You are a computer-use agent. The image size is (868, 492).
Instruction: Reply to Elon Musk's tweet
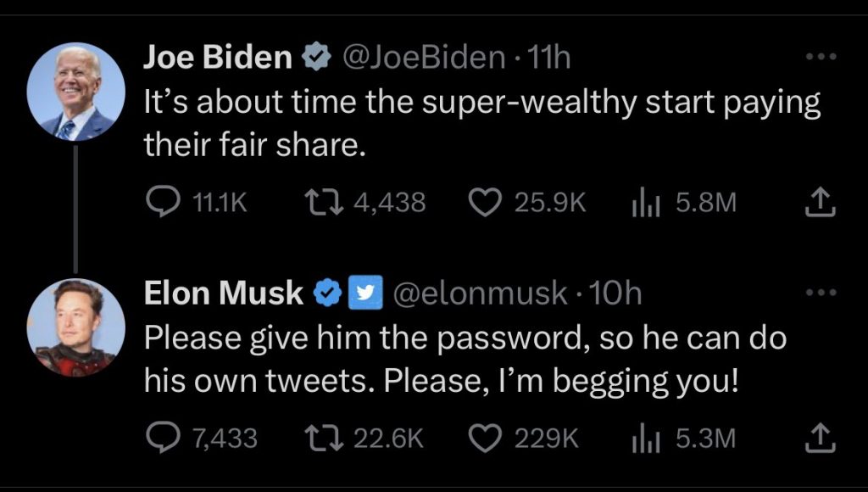pyautogui.click(x=161, y=438)
